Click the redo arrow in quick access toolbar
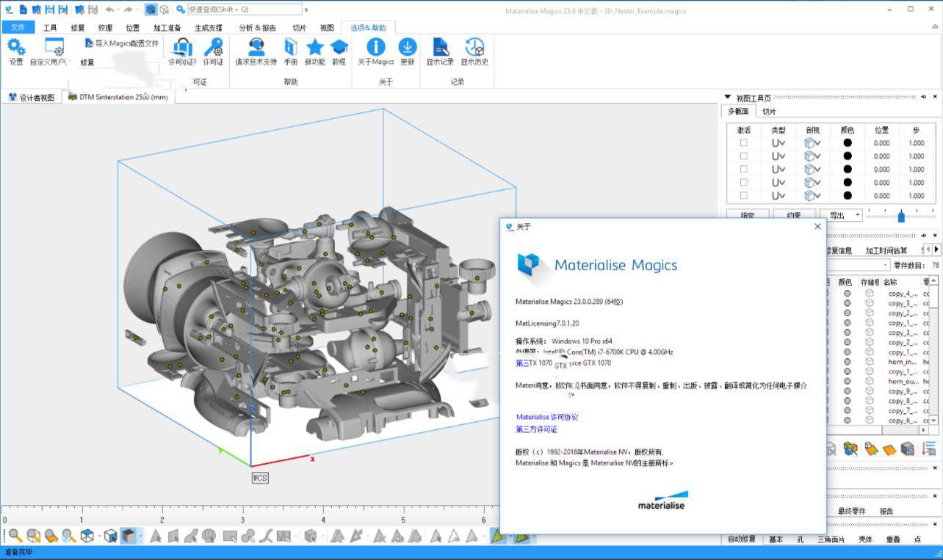The width and height of the screenshot is (943, 560). tap(129, 10)
